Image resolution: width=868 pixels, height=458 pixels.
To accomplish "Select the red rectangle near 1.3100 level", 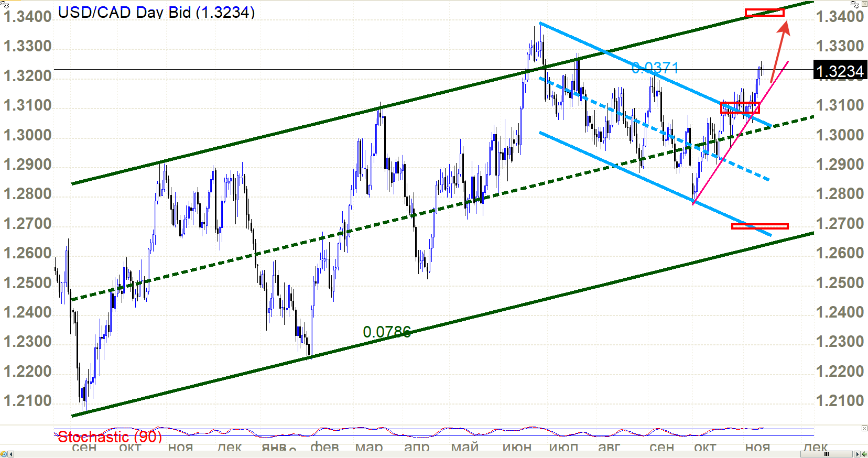I will tap(740, 107).
